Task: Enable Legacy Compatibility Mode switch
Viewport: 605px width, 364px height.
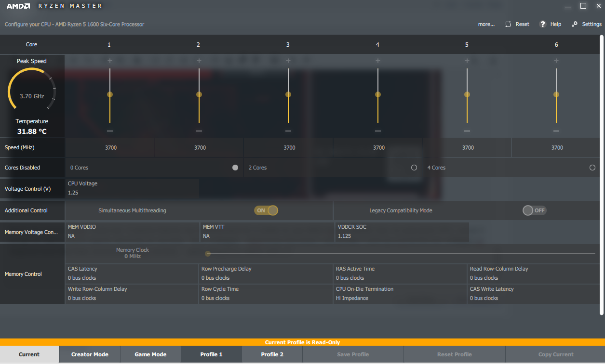Action: pyautogui.click(x=535, y=210)
